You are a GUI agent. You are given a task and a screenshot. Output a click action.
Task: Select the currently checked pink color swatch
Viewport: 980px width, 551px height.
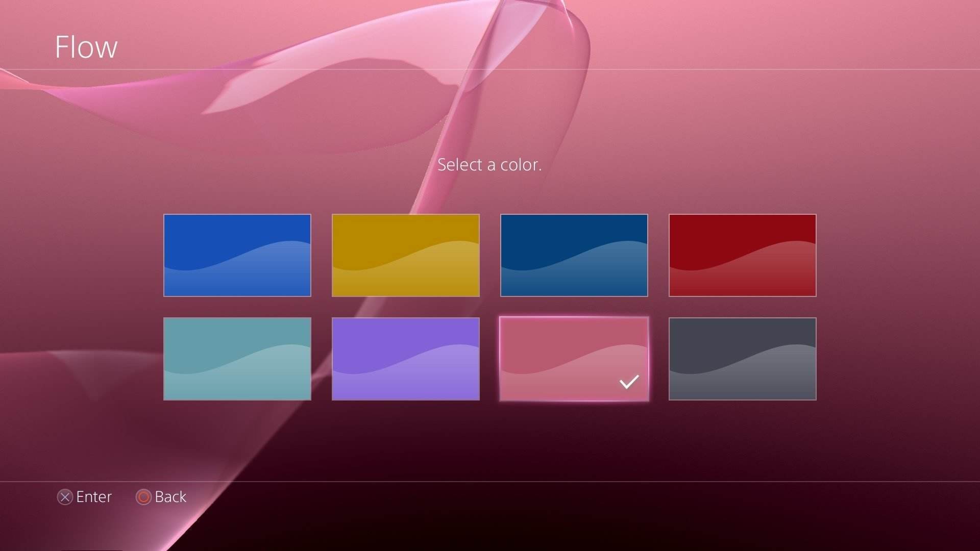574,359
